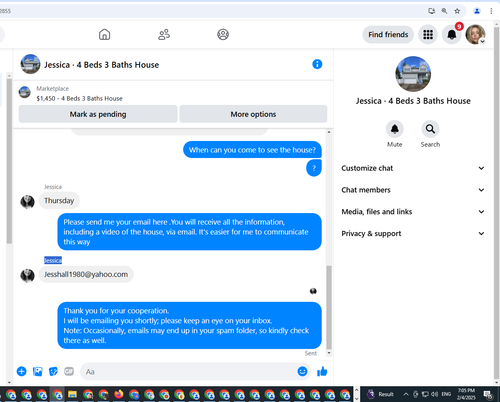Attach a file with the photo icon
This screenshot has width=500, height=402.
[x=38, y=371]
